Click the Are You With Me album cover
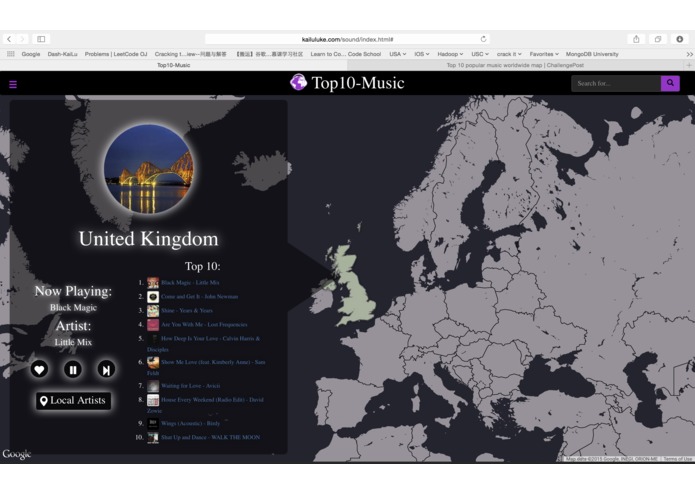Image resolution: width=695 pixels, height=494 pixels. coord(153,325)
